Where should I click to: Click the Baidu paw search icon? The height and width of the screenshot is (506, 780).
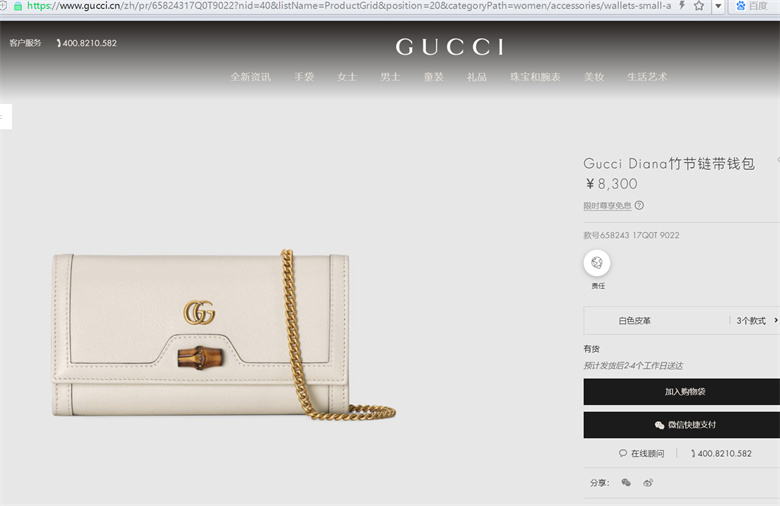point(741,6)
